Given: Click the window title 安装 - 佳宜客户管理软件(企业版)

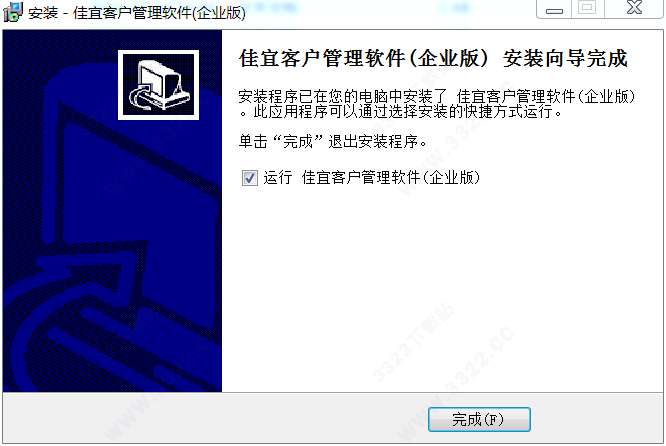Looking at the screenshot, I should [x=137, y=13].
